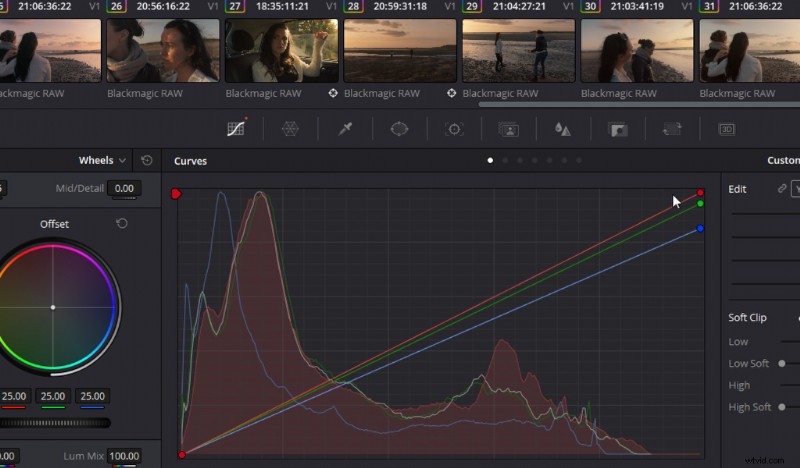The height and width of the screenshot is (468, 800).
Task: Click the Curves panel title
Action: (190, 161)
